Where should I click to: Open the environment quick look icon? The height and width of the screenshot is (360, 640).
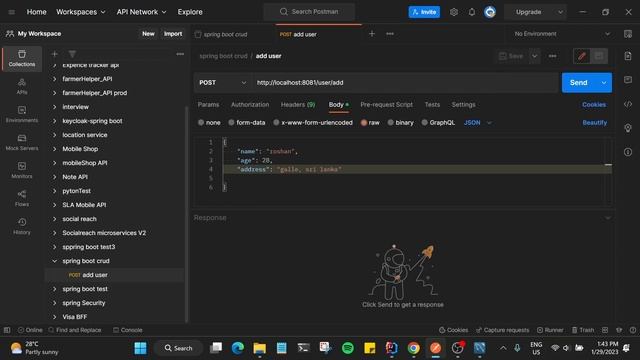coord(628,34)
